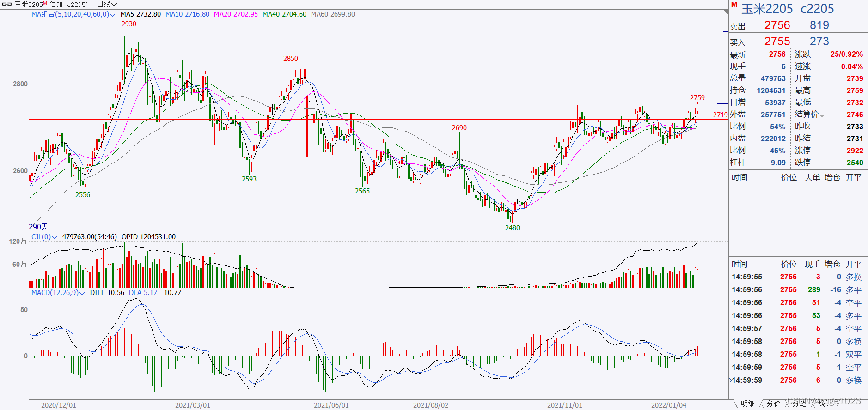Click the 总量 value 479763
This screenshot has height=410, width=868.
773,79
